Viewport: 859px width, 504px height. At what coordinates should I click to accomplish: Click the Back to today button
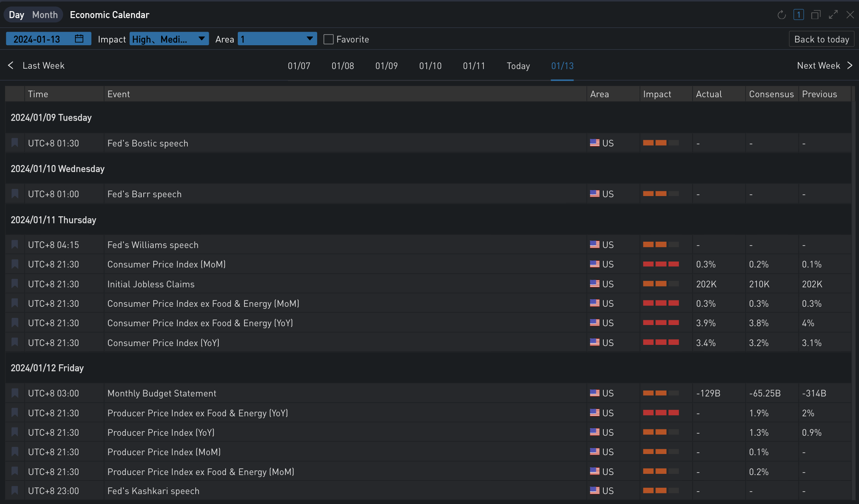821,39
